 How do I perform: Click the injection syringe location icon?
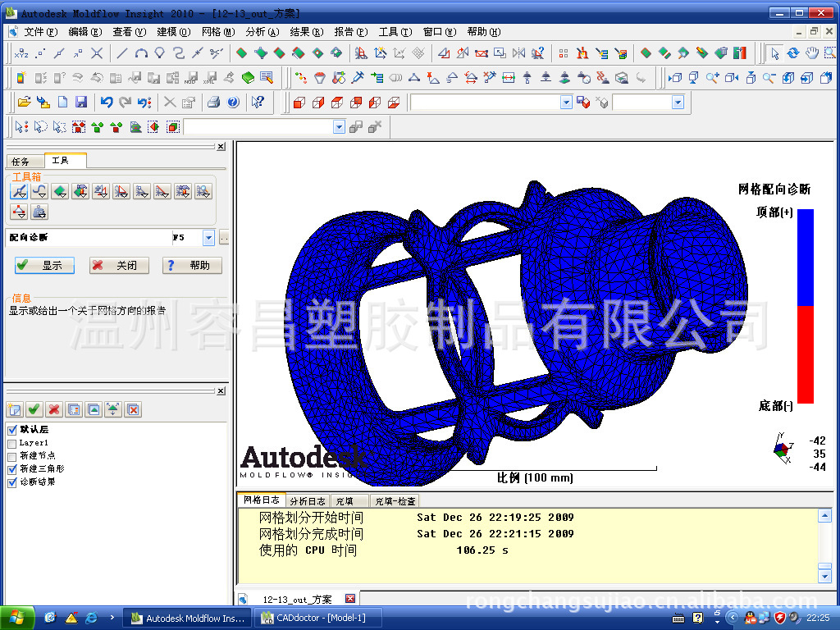[358, 78]
